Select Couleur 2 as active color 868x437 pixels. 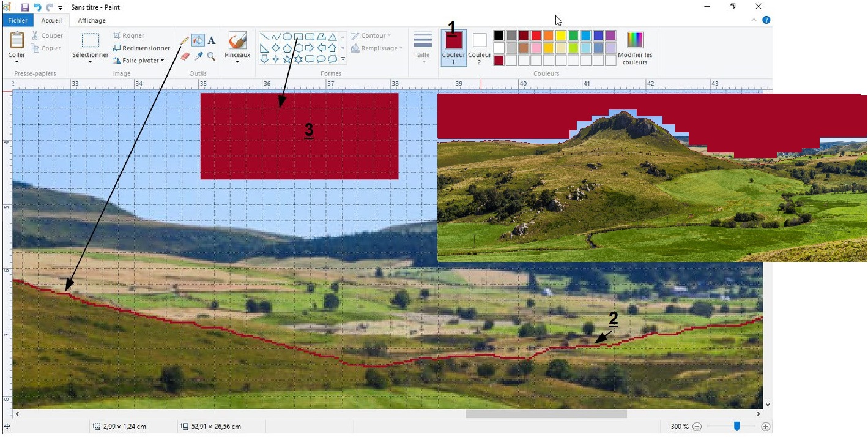pyautogui.click(x=479, y=47)
